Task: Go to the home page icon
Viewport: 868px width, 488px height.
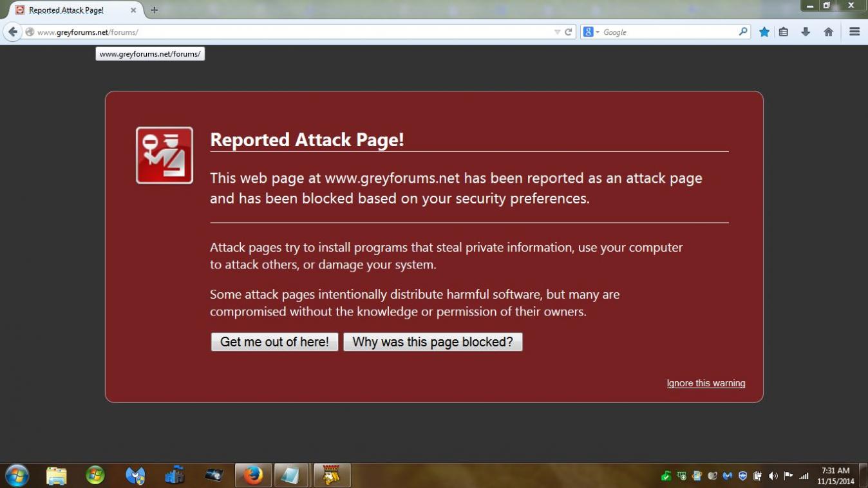Action: (829, 32)
